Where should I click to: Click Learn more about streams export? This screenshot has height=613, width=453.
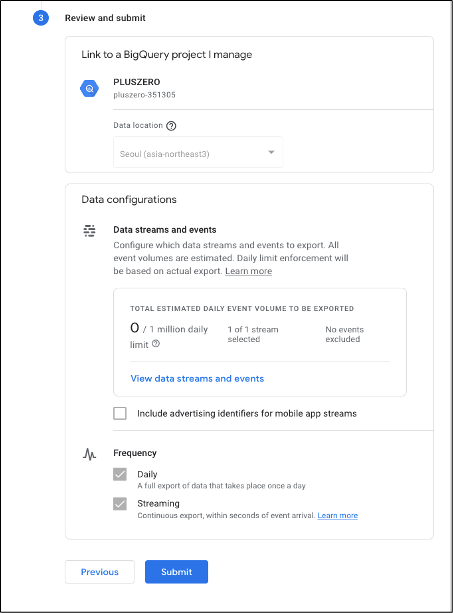click(249, 271)
